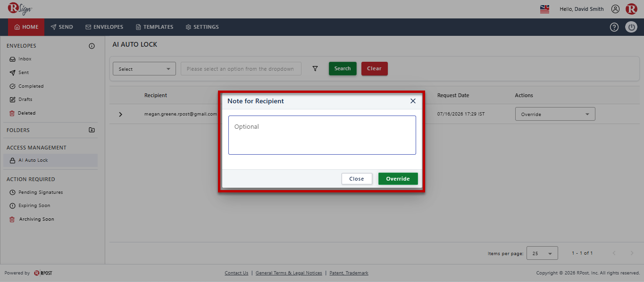Image resolution: width=644 pixels, height=282 pixels.
Task: Open items per page dropdown
Action: [542, 253]
